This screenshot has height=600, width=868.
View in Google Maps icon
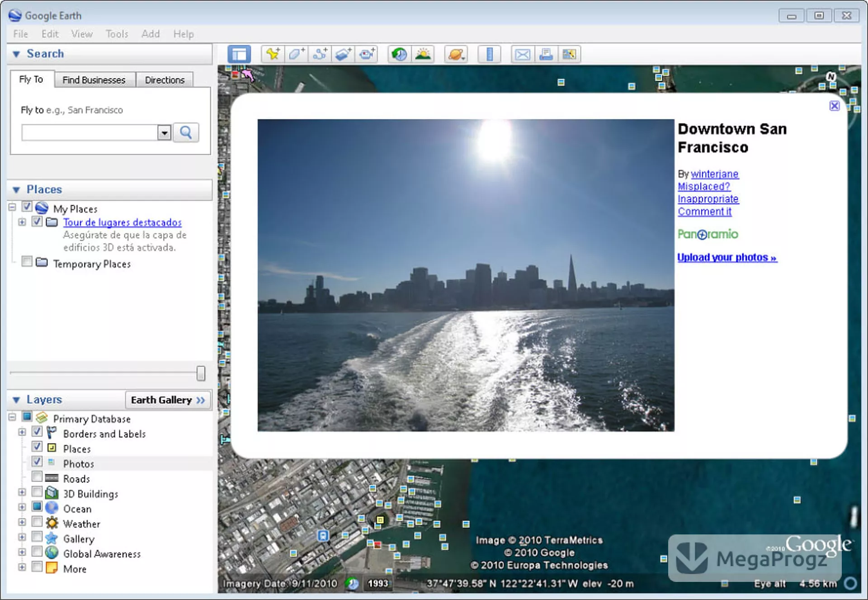(x=569, y=54)
